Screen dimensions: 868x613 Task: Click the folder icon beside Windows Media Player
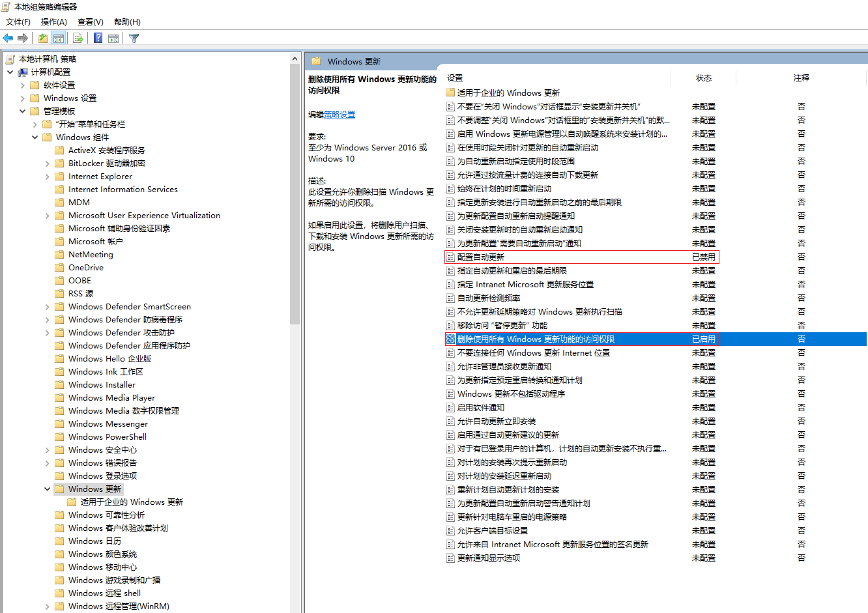tap(60, 398)
